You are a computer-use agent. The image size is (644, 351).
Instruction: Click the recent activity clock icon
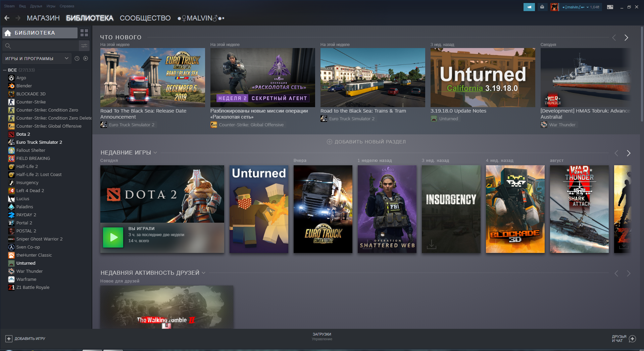click(x=77, y=58)
